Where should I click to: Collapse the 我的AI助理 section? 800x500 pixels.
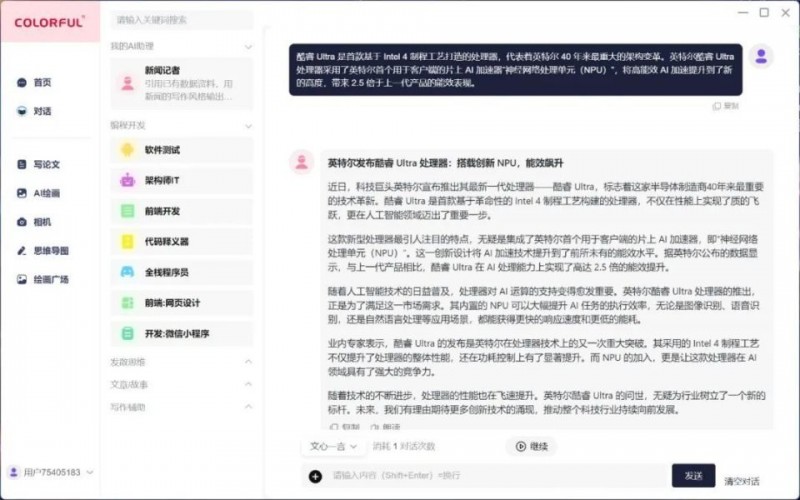click(248, 46)
